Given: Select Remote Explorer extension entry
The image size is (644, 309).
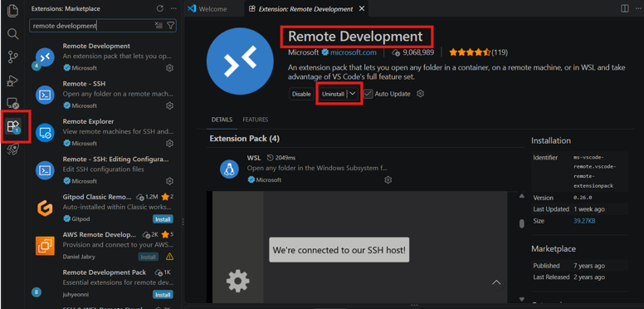Looking at the screenshot, I should [x=104, y=132].
